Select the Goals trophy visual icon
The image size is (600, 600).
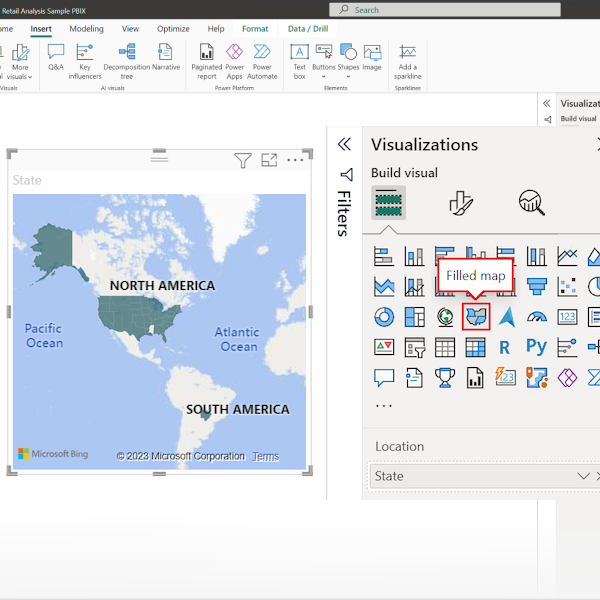point(445,378)
